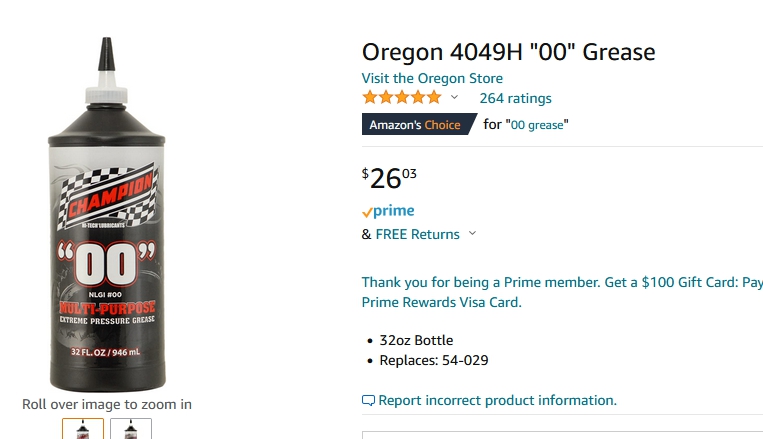Screen dimensions: 763x439
Task: Click the FREE Returns link
Action: click(x=417, y=234)
